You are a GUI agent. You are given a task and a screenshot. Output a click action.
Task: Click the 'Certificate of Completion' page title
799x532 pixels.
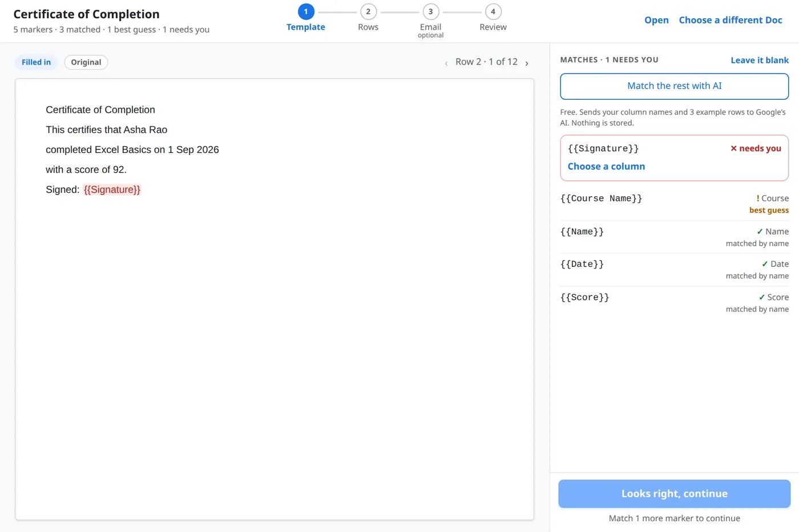(x=86, y=14)
